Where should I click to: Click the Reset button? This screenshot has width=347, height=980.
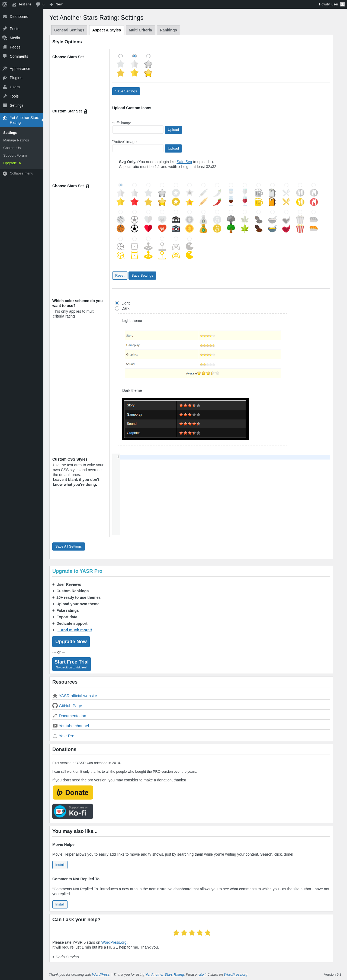[120, 276]
